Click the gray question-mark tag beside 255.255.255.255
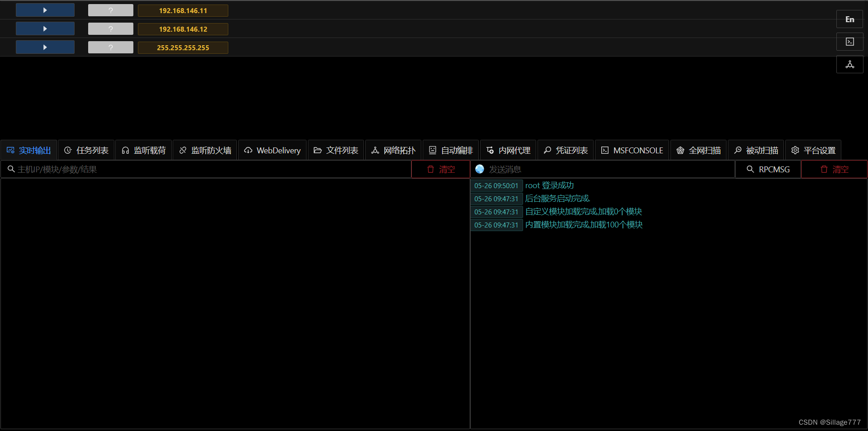Screen dimensions: 868x431 pos(111,47)
